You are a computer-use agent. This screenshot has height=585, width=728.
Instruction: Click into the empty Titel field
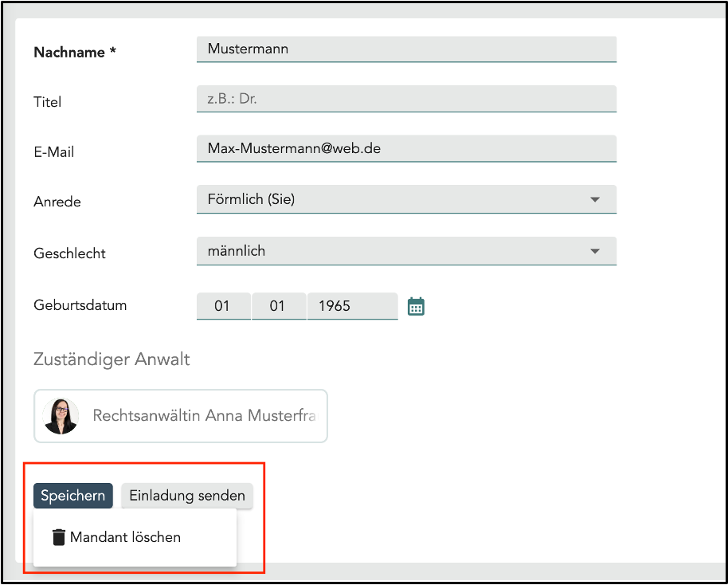(406, 100)
